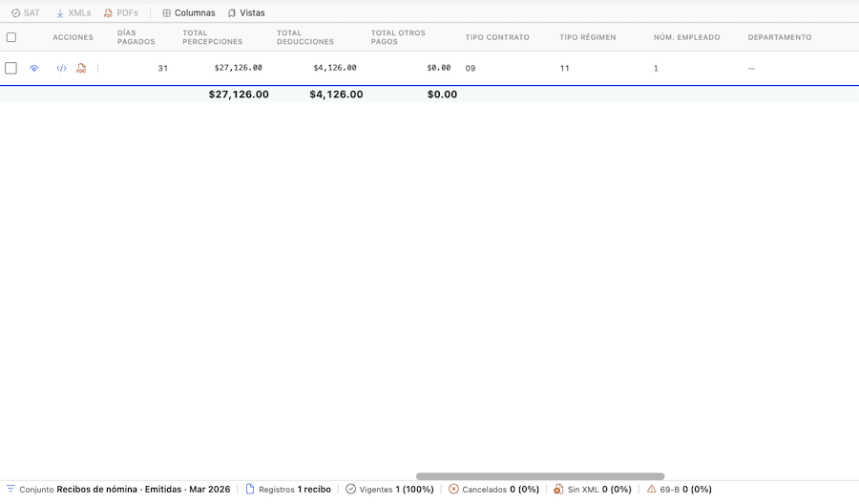Click the Cancelados X-circle icon
This screenshot has width=859, height=504.
pos(453,489)
